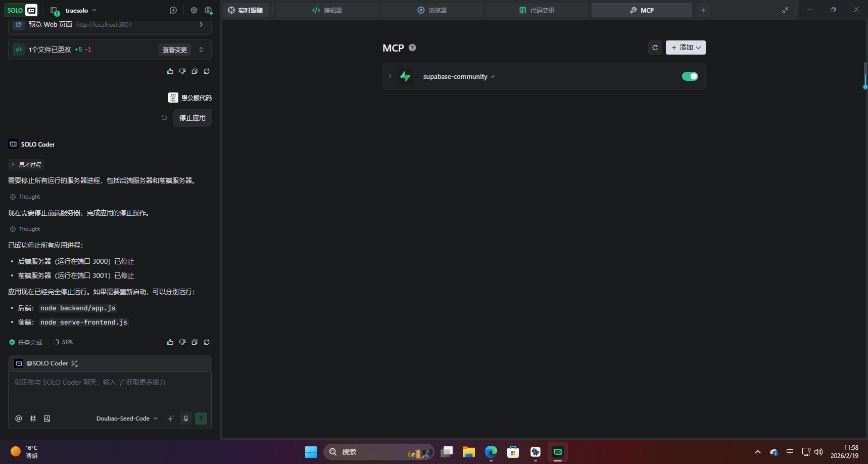
Task: Collapse the right panel with the shrink icon
Action: [x=785, y=10]
